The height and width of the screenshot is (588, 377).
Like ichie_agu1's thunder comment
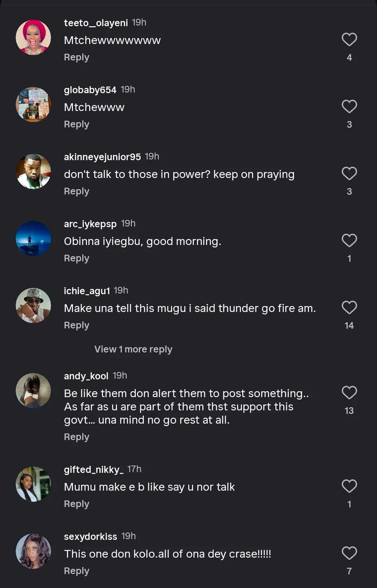tap(349, 308)
